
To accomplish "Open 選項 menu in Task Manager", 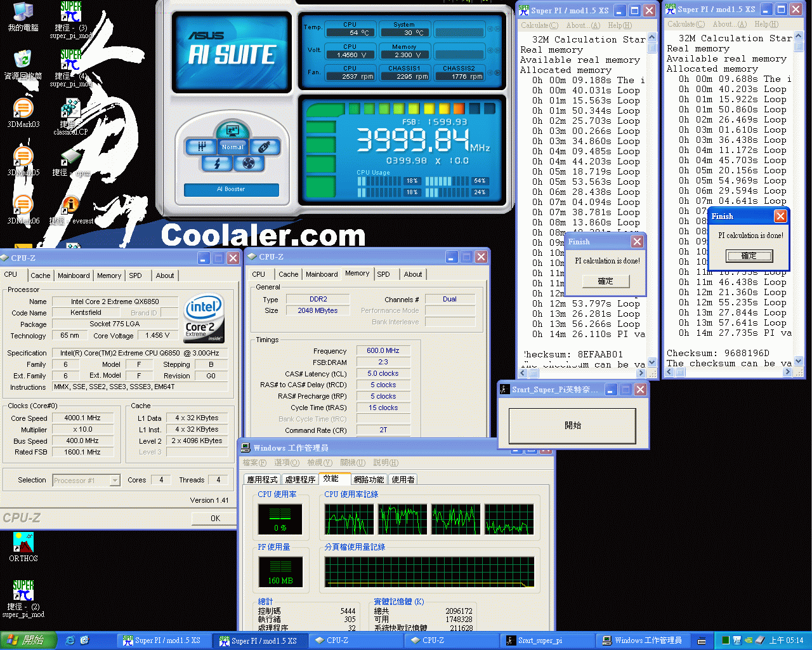I will tap(286, 463).
